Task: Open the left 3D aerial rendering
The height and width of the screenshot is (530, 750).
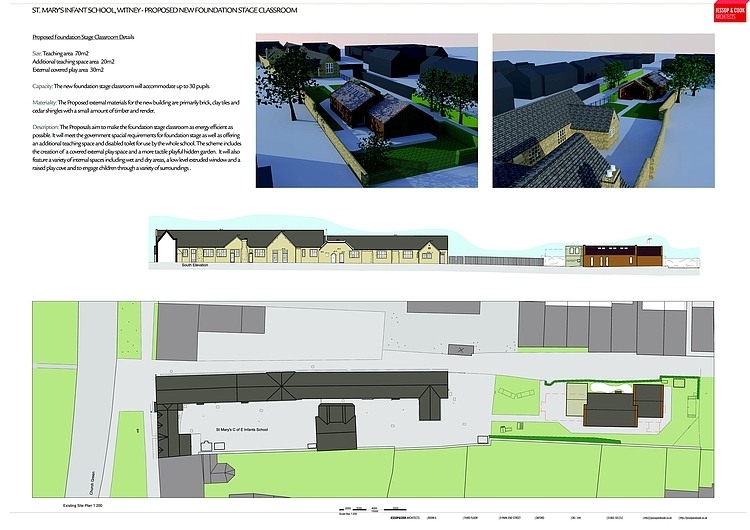Action: pyautogui.click(x=366, y=108)
